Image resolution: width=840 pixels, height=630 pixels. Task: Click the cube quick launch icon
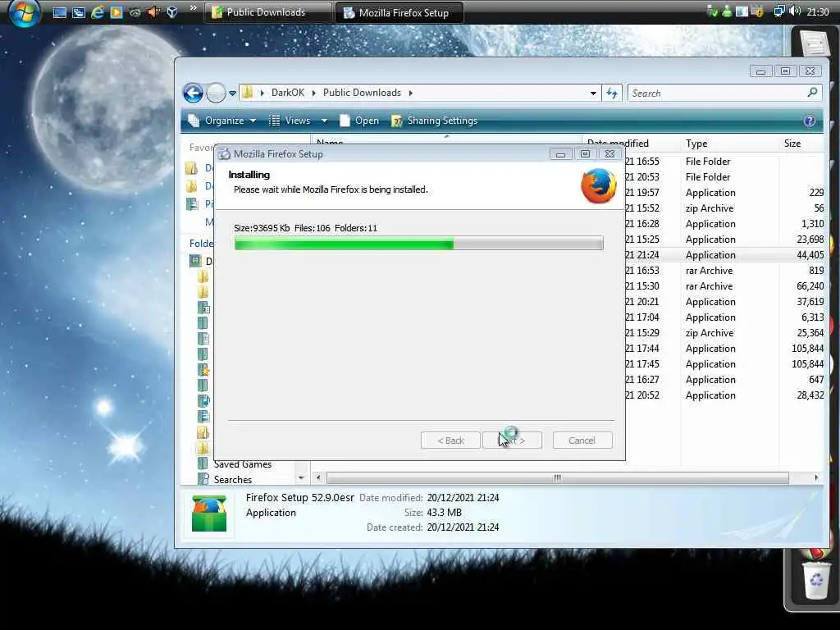tap(172, 11)
